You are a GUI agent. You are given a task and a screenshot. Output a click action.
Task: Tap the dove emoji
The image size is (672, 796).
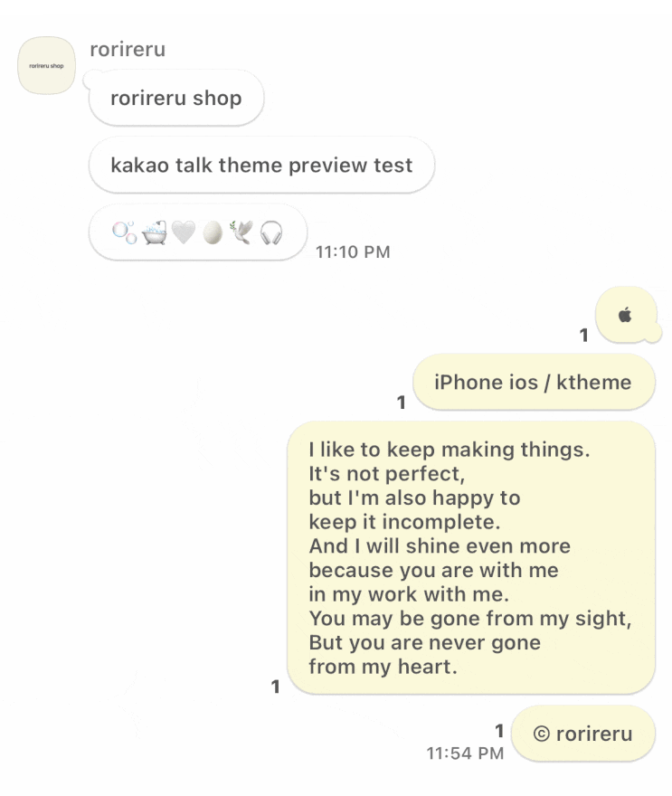pyautogui.click(x=241, y=233)
